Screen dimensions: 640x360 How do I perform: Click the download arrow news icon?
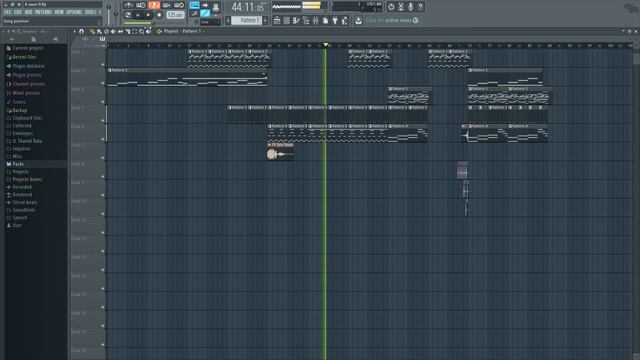click(358, 20)
